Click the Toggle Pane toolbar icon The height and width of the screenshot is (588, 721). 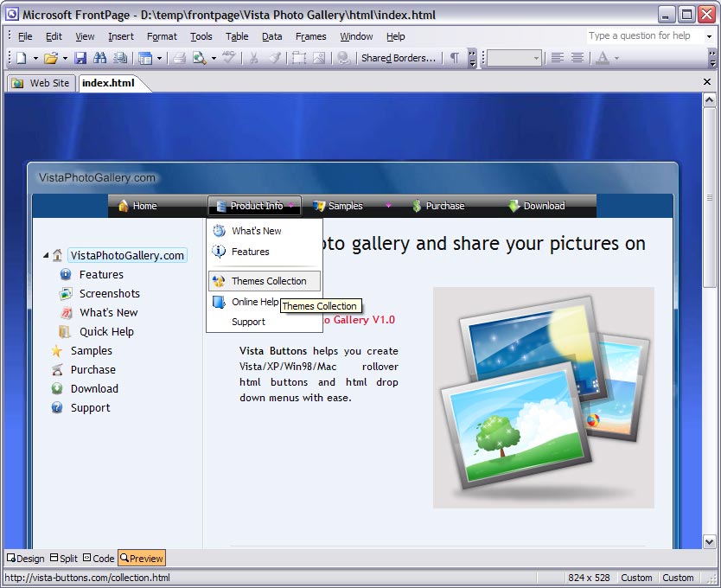[x=145, y=58]
